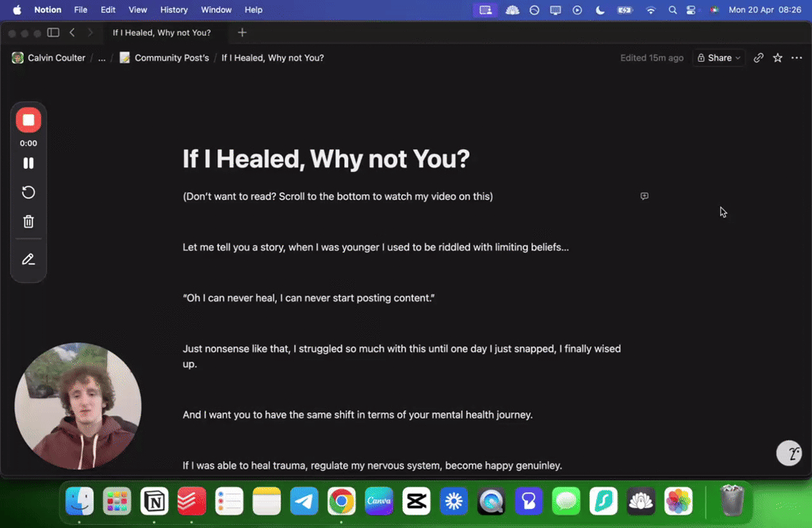Open the pen assistant icon at bottom right

point(789,453)
